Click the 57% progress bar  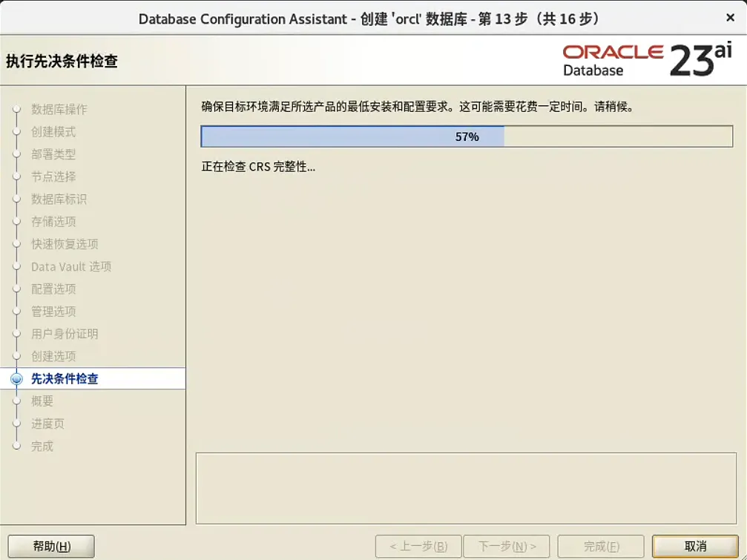click(466, 136)
